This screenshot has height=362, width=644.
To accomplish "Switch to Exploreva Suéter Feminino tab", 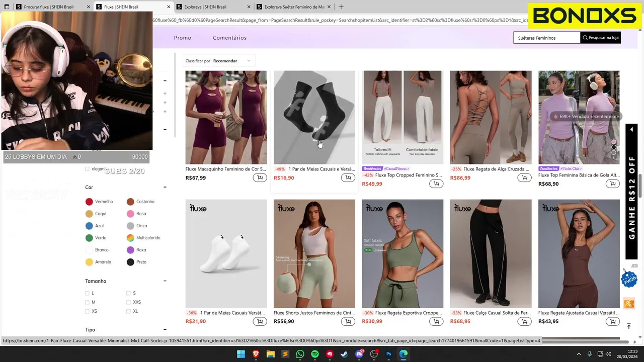I will pos(294,7).
